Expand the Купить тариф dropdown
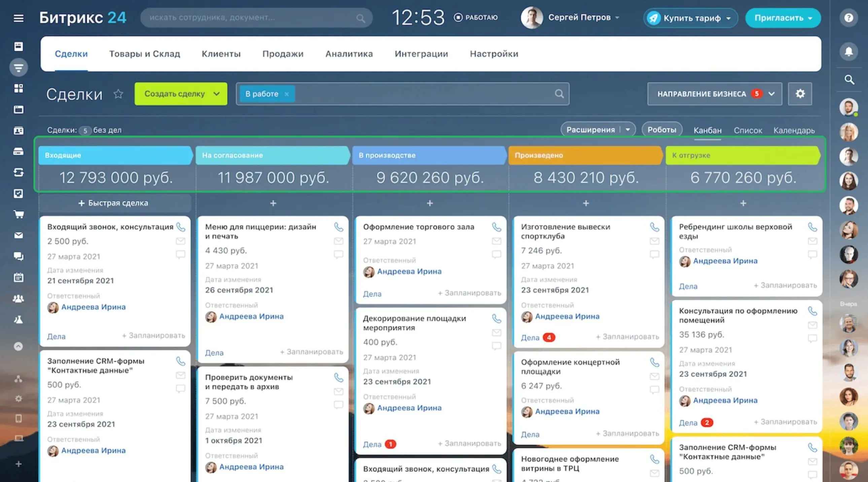 729,18
